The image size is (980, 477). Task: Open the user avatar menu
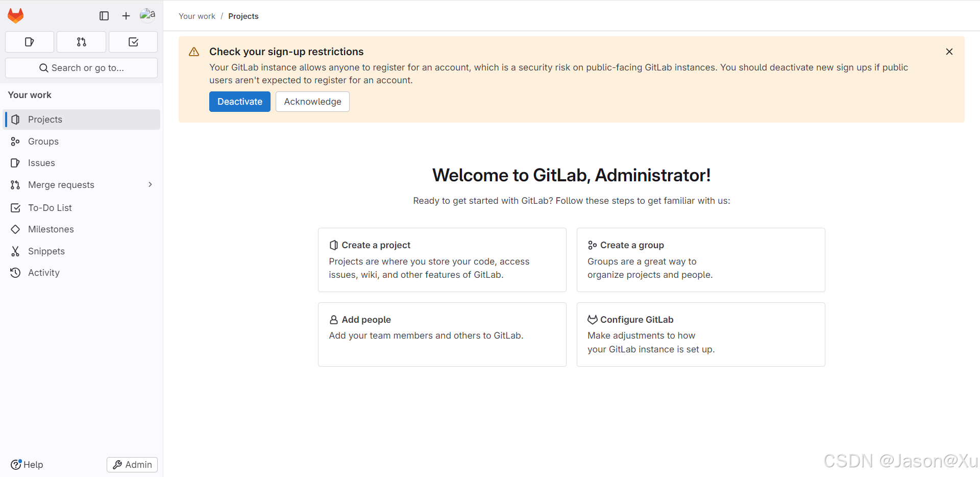[148, 15]
